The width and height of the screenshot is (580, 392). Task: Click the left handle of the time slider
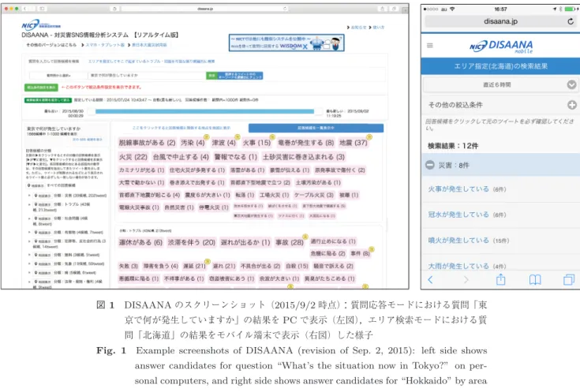(x=92, y=111)
